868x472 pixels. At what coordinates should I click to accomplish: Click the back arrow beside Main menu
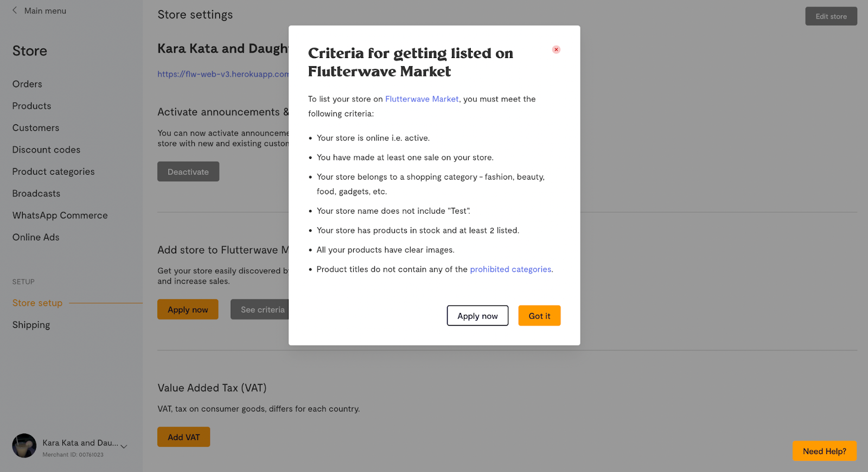[15, 10]
